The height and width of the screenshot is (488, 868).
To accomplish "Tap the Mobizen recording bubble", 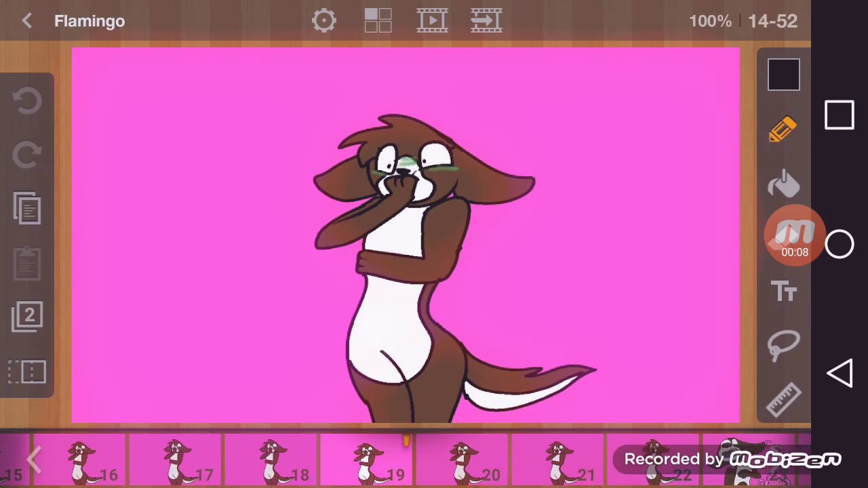I will coord(795,236).
